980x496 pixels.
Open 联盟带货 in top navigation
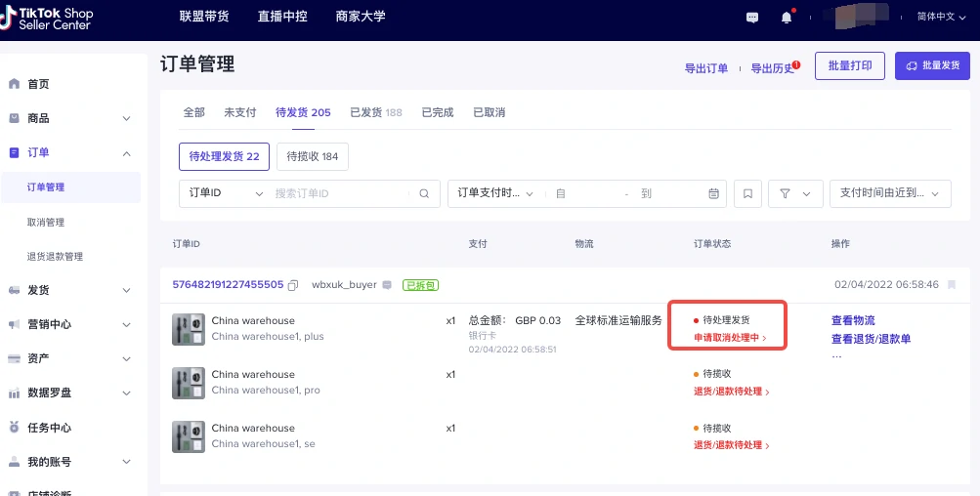point(203,17)
